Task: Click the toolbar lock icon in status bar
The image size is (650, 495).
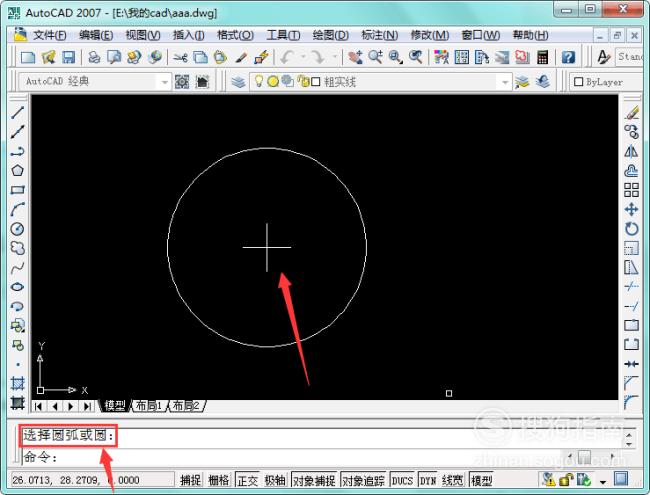Action: [566, 480]
